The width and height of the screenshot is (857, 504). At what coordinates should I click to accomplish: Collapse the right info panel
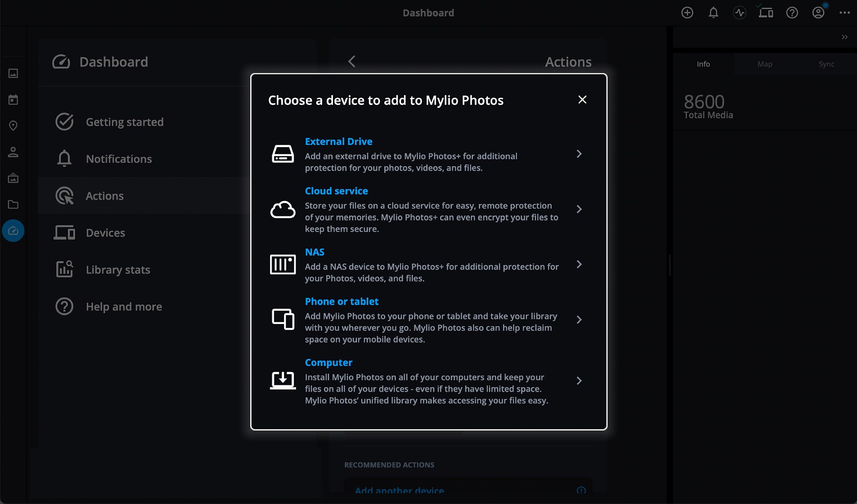point(845,37)
